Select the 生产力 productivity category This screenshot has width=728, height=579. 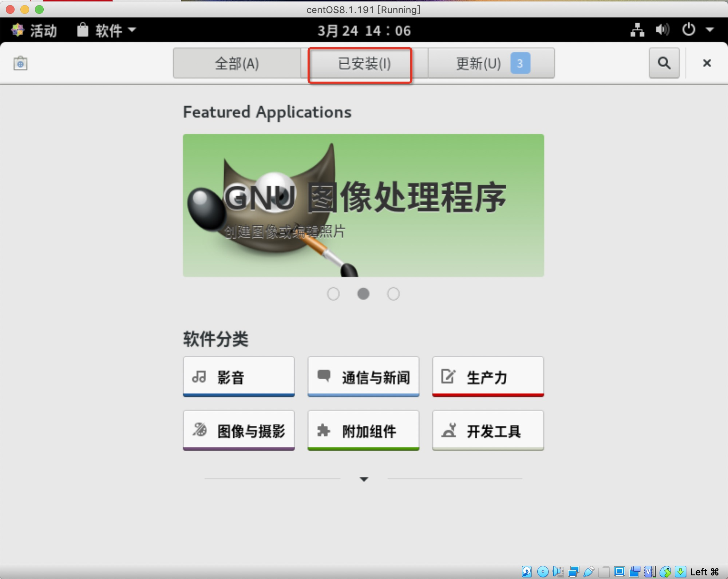pyautogui.click(x=488, y=377)
